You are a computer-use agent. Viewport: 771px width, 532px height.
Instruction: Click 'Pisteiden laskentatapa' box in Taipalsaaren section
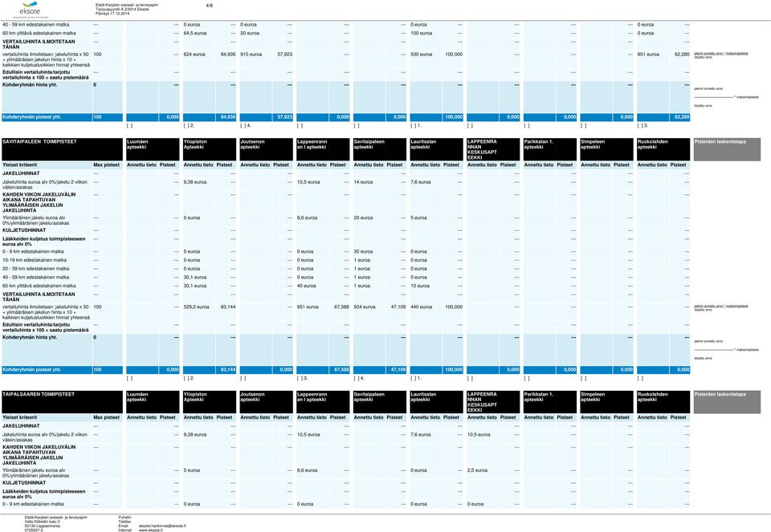pos(727,402)
